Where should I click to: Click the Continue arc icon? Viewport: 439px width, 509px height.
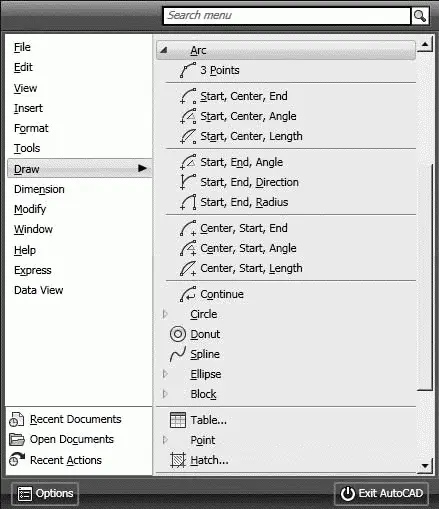pos(188,294)
